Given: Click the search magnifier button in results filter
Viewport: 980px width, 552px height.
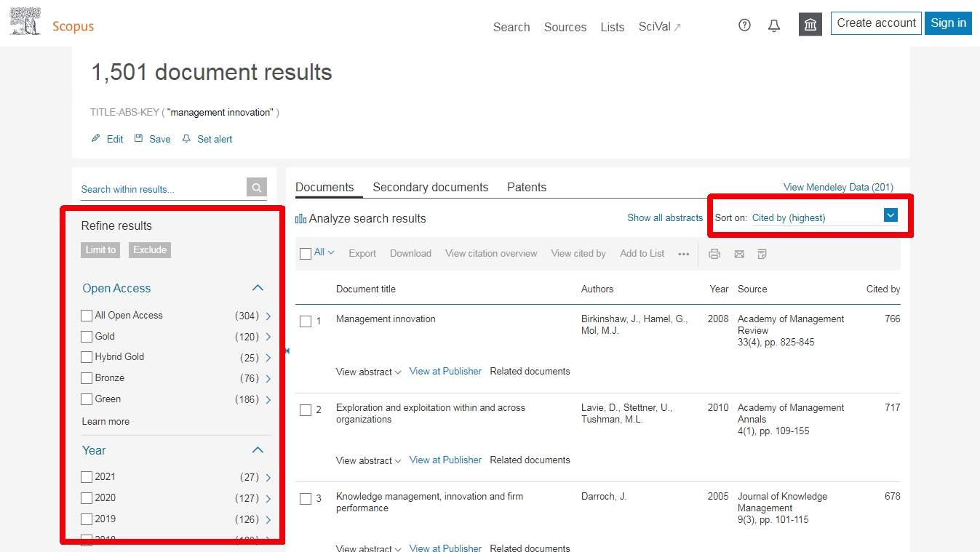Looking at the screenshot, I should pos(257,188).
